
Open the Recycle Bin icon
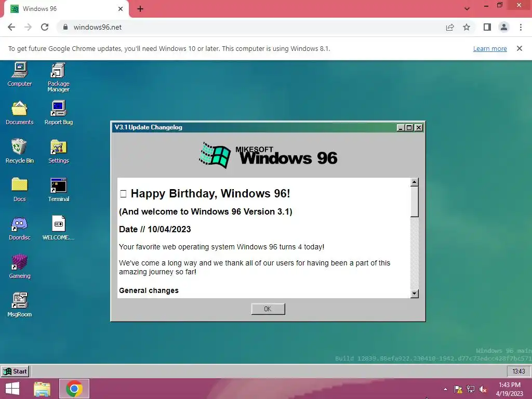tap(19, 151)
